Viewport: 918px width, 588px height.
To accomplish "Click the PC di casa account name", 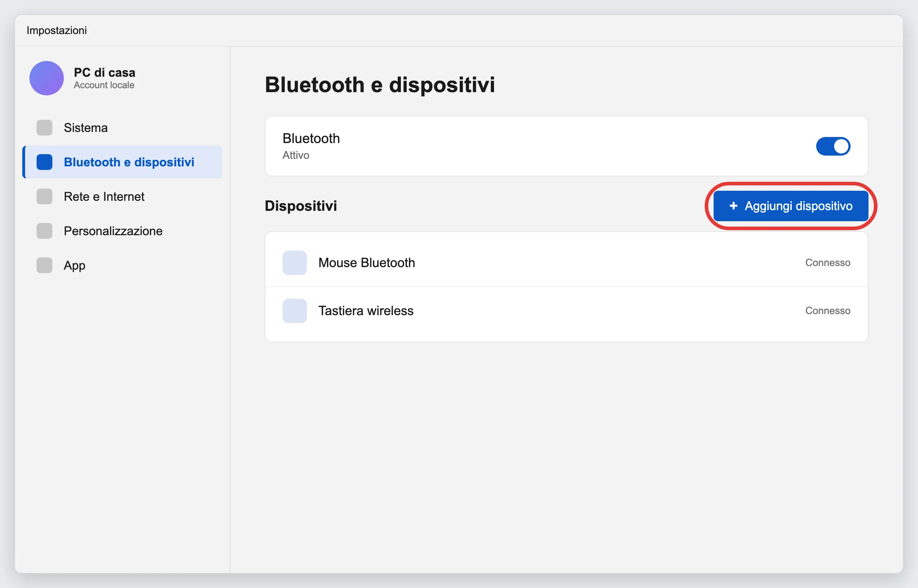I will tap(104, 72).
